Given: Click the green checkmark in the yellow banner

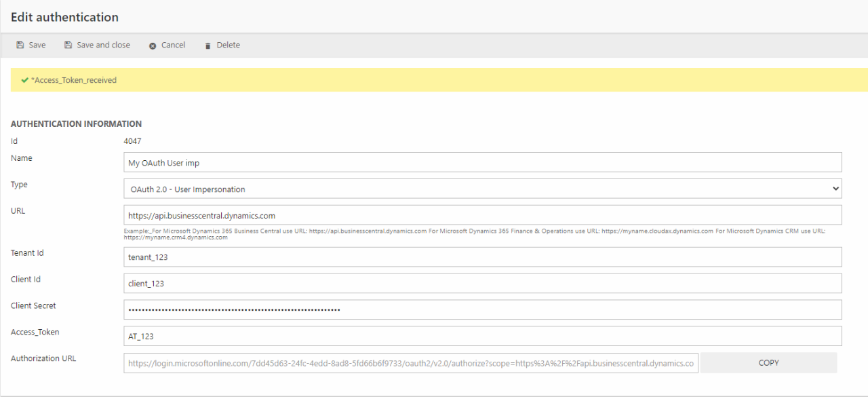Looking at the screenshot, I should [24, 80].
